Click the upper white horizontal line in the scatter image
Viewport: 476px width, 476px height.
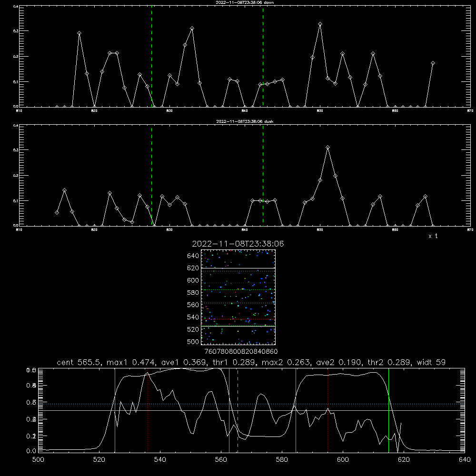238,268
